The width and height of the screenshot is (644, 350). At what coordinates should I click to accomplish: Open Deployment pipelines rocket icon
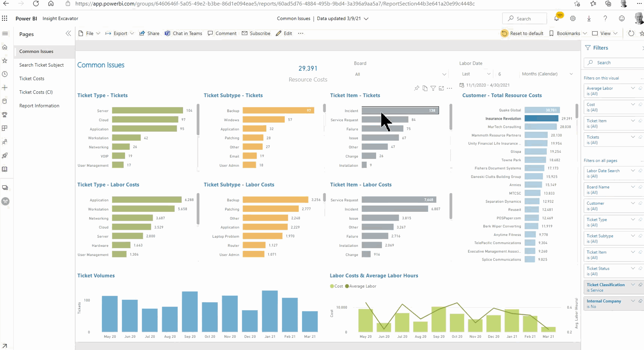point(5,156)
